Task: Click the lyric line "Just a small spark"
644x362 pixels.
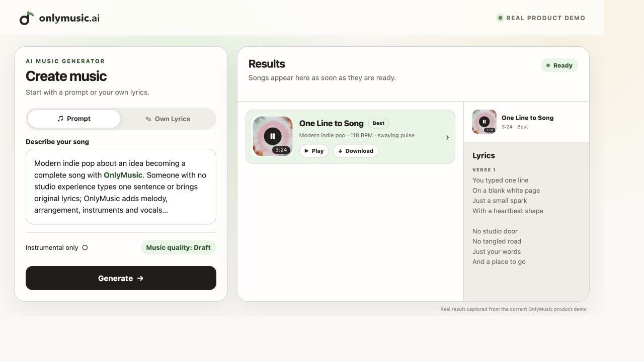Action: point(500,201)
